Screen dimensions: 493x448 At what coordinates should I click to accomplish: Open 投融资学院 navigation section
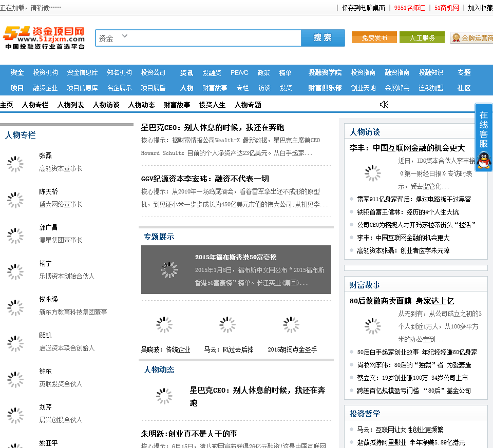coord(325,72)
